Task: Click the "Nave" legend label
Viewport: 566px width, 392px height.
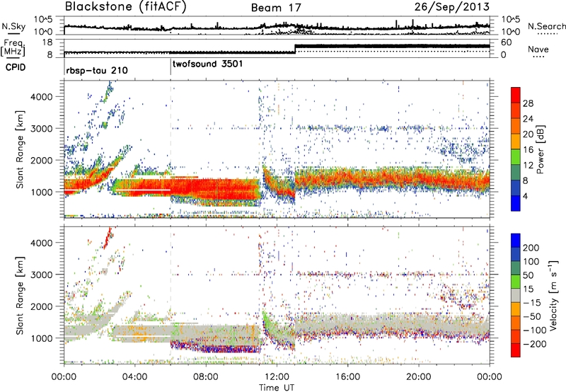Action: pos(538,49)
